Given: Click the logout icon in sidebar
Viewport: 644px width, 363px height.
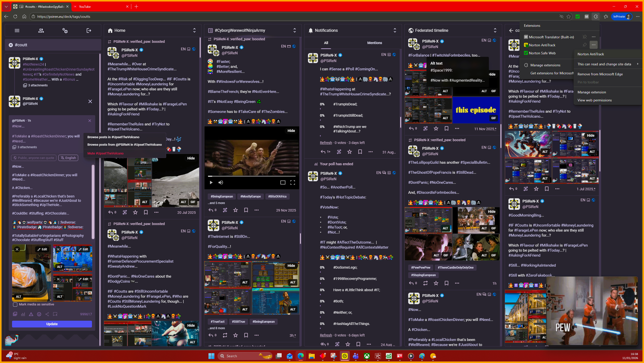Looking at the screenshot, I should pos(89,31).
